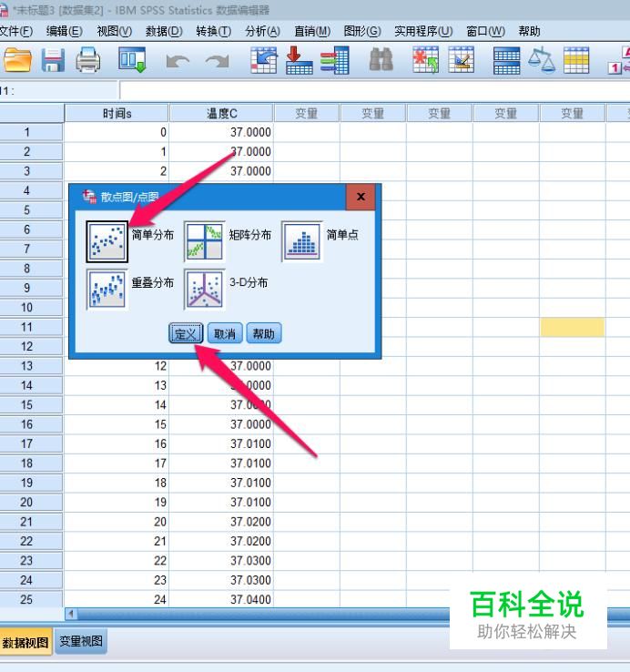Choose the Matrix Scatter (矩阵分布) icon
This screenshot has height=672, width=630.
click(205, 241)
